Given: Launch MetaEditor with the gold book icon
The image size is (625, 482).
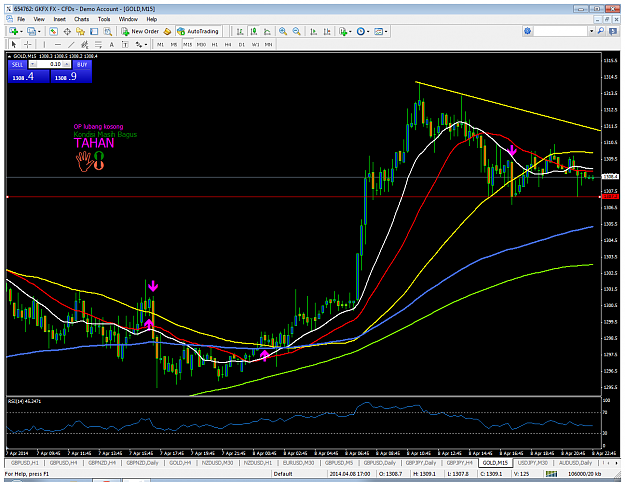Looking at the screenshot, I should [x=167, y=31].
